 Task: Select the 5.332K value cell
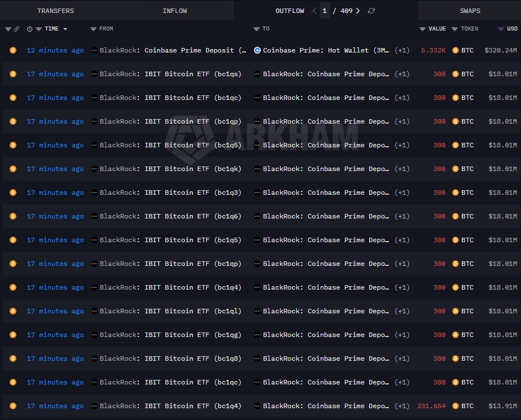[434, 50]
